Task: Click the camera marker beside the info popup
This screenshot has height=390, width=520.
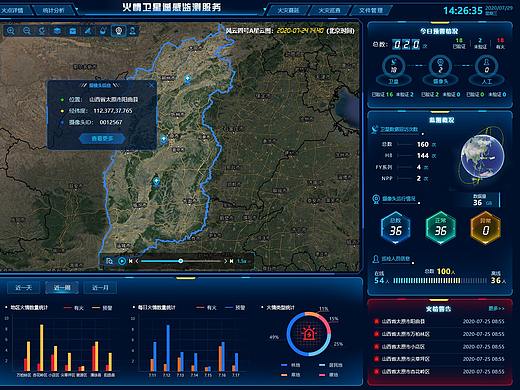Action: tap(164, 139)
